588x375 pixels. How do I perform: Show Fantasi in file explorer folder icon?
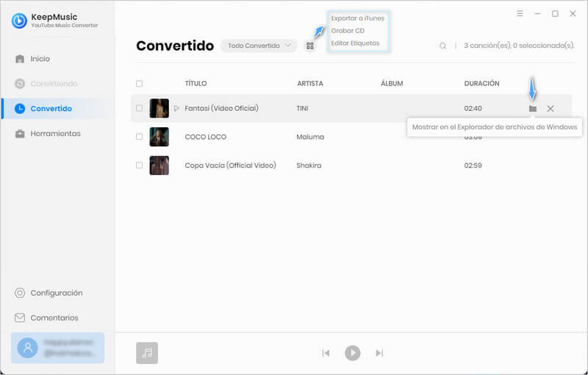533,109
